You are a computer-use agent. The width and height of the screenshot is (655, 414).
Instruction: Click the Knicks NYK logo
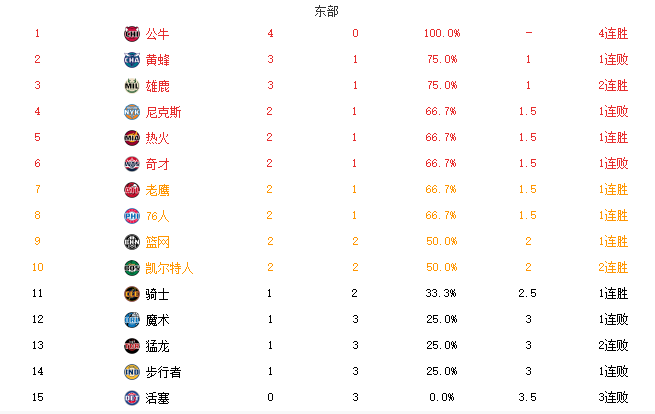pyautogui.click(x=132, y=112)
